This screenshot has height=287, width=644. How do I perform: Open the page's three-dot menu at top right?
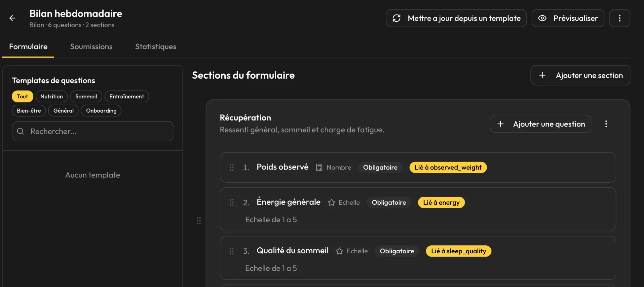[620, 18]
